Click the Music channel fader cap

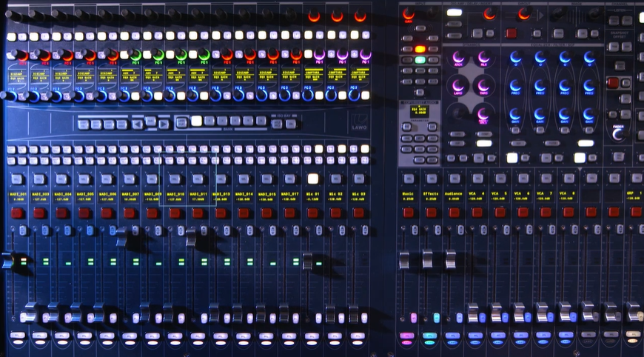point(404,260)
